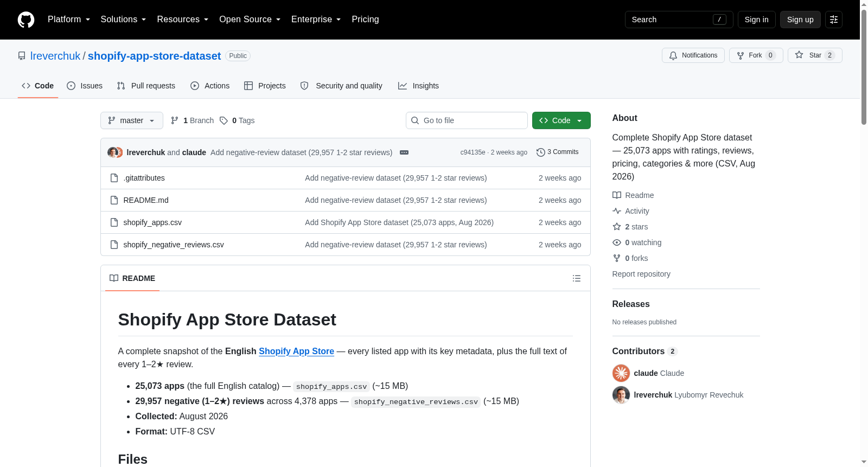
Task: Open shopify_negative_reviews.csv file
Action: coord(174,245)
